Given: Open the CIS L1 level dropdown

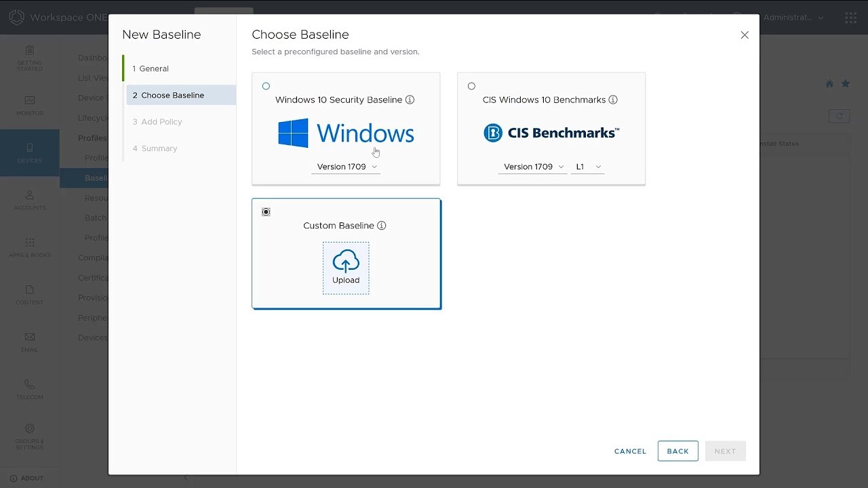Looking at the screenshot, I should point(588,167).
